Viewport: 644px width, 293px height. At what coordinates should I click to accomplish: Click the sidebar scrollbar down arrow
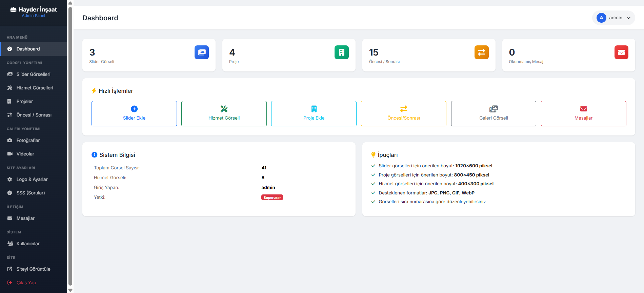[x=71, y=290]
